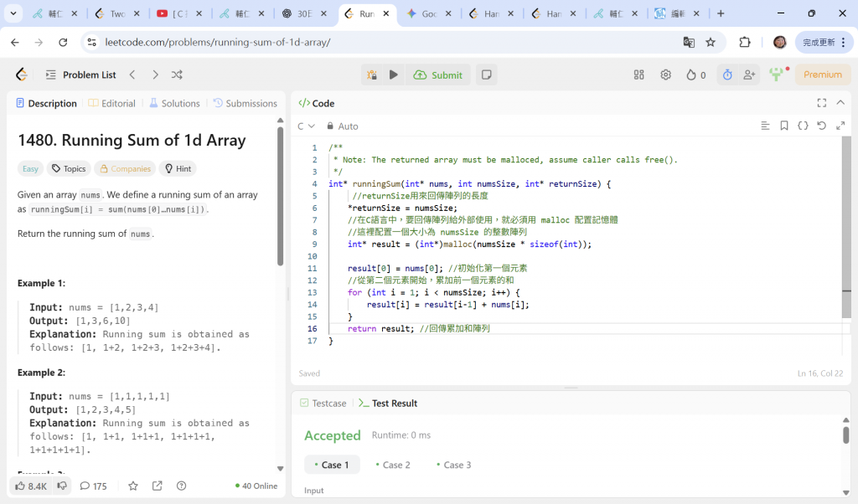Image resolution: width=858 pixels, height=504 pixels.
Task: Click the test result panel scrollbar
Action: (846, 435)
